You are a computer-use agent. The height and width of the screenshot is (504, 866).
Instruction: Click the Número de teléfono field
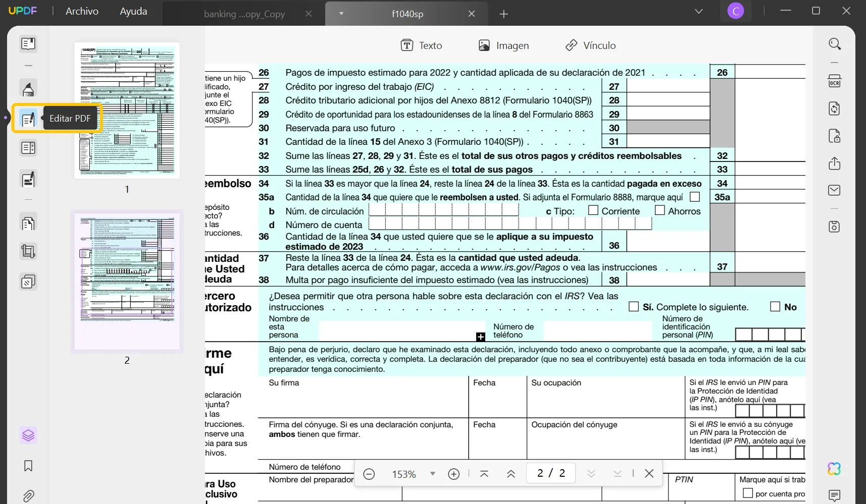pos(597,330)
